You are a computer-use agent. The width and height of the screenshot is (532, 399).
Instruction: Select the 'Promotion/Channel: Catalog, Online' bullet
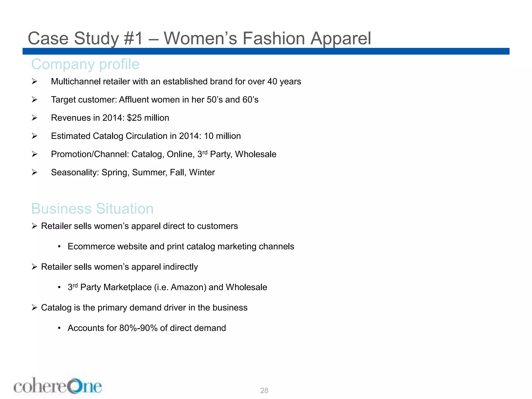(x=164, y=154)
